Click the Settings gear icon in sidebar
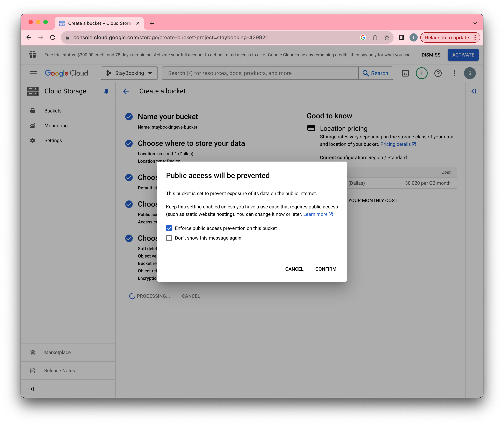 pos(33,140)
